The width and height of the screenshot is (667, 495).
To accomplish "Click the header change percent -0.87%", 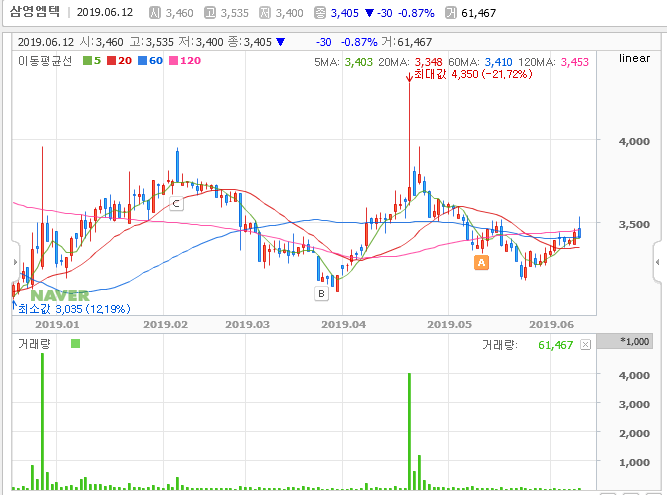I will [x=416, y=13].
